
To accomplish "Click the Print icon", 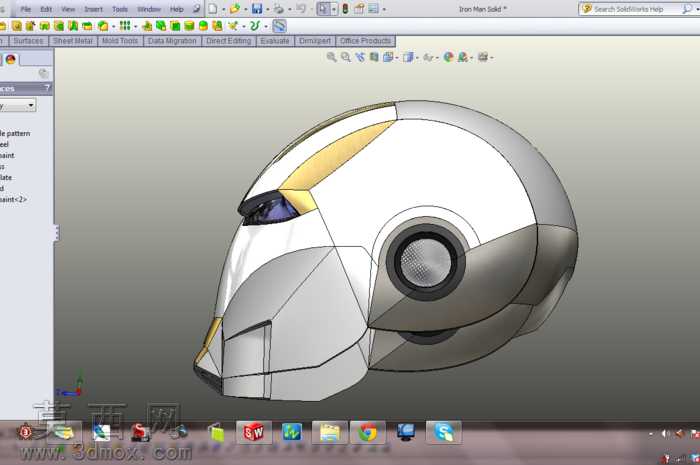I will point(279,8).
